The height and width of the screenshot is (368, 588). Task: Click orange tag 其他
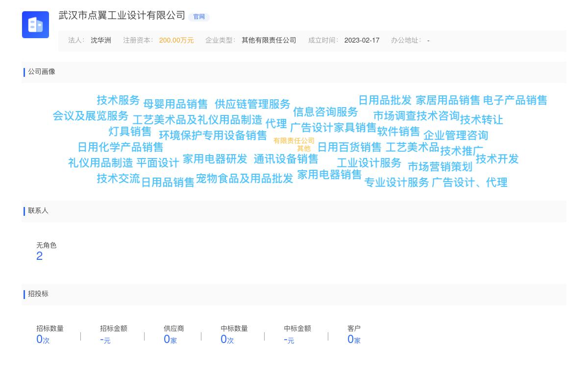tap(304, 149)
